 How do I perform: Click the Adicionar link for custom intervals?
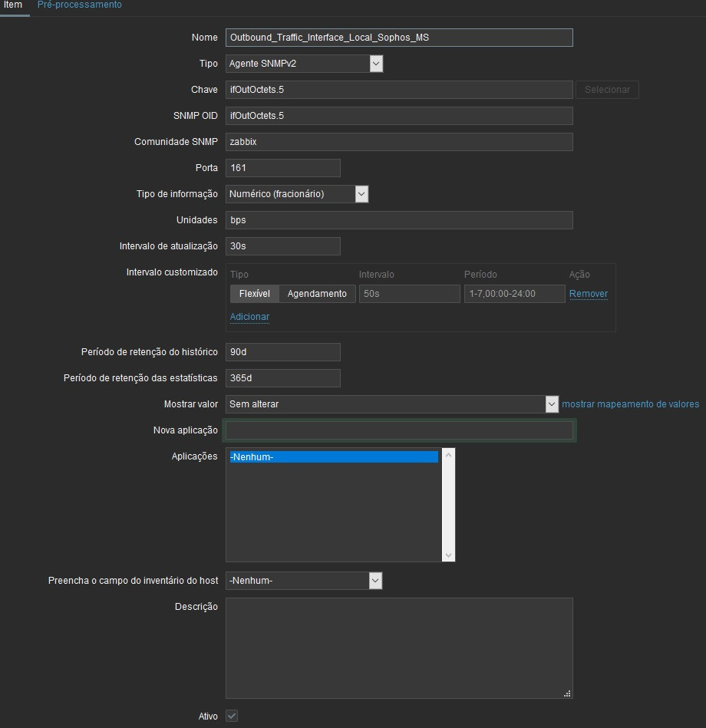[x=249, y=317]
